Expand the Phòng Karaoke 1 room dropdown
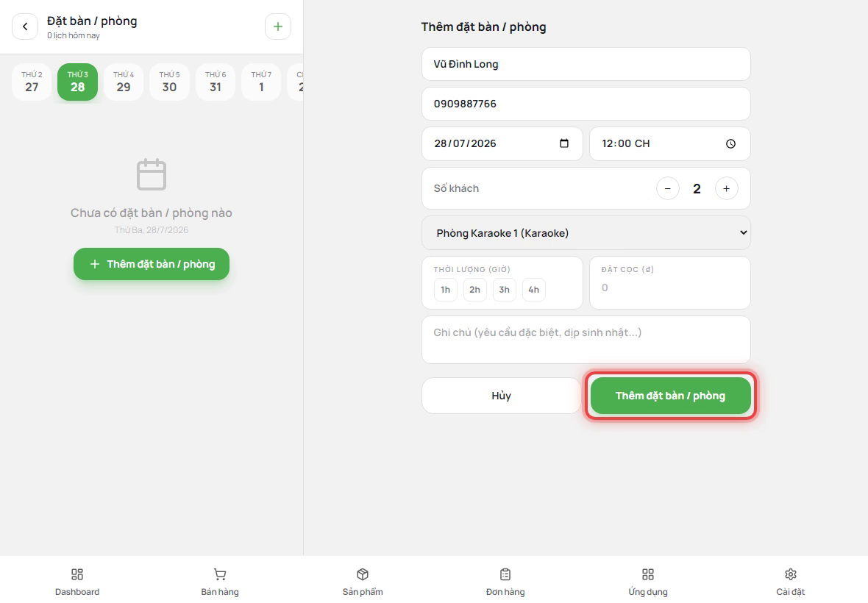Image resolution: width=868 pixels, height=603 pixels. [586, 233]
